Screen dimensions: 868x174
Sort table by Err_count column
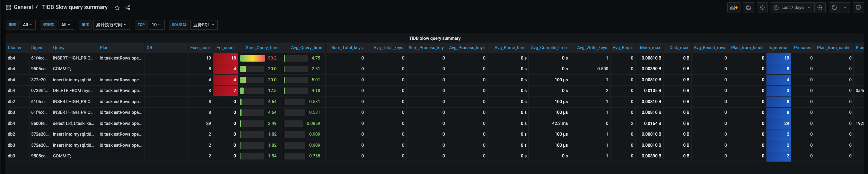pos(226,48)
